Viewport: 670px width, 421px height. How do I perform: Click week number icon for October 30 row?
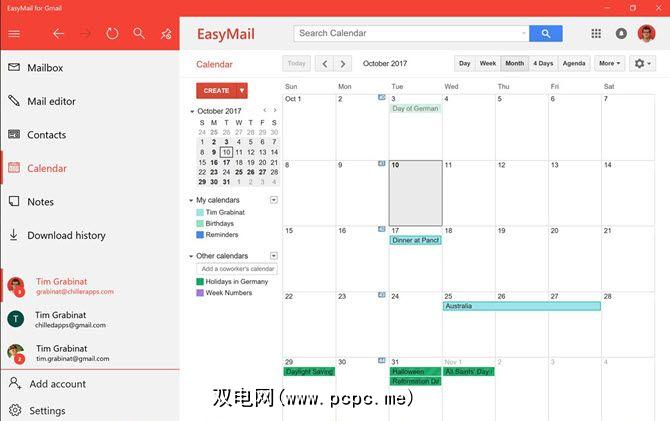pos(382,360)
